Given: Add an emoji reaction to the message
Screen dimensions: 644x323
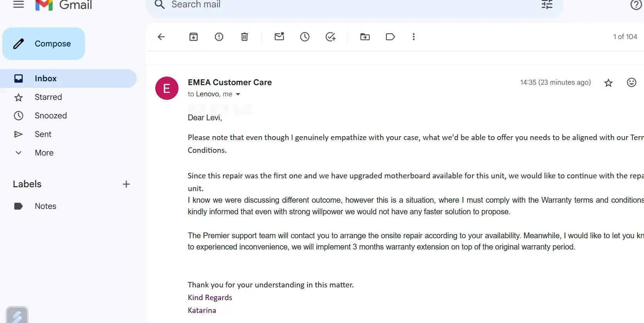Looking at the screenshot, I should 632,82.
